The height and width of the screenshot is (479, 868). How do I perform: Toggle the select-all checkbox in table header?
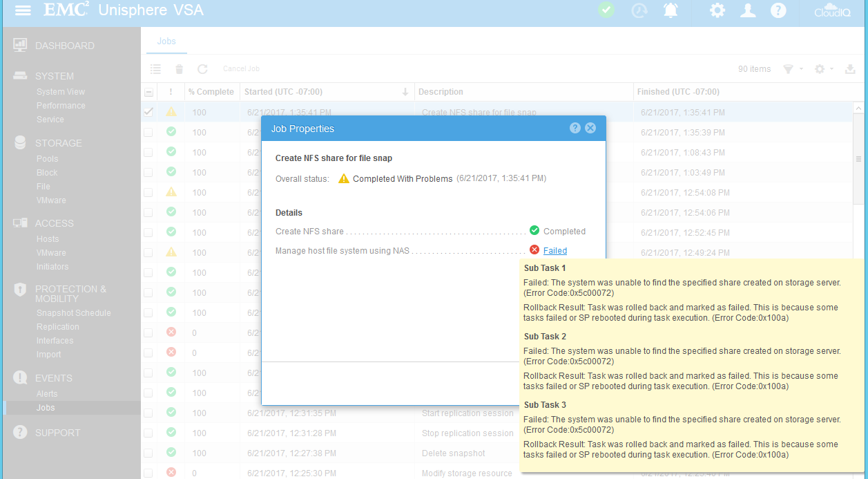148,92
